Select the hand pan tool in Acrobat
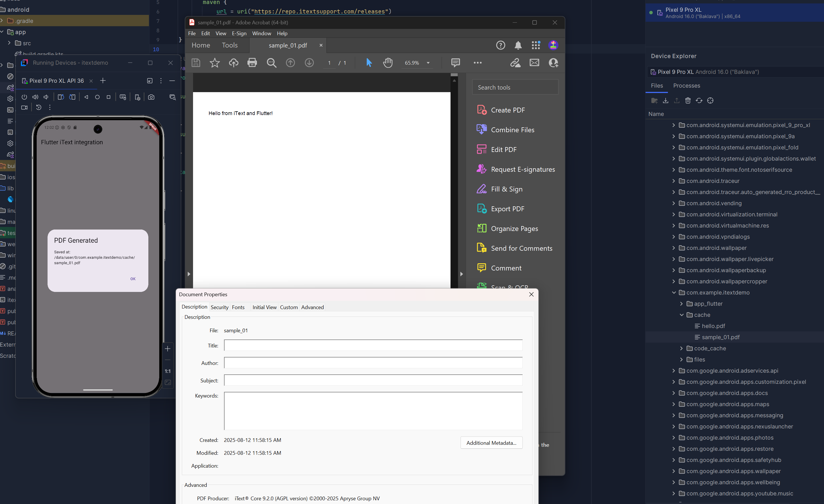 click(x=388, y=62)
